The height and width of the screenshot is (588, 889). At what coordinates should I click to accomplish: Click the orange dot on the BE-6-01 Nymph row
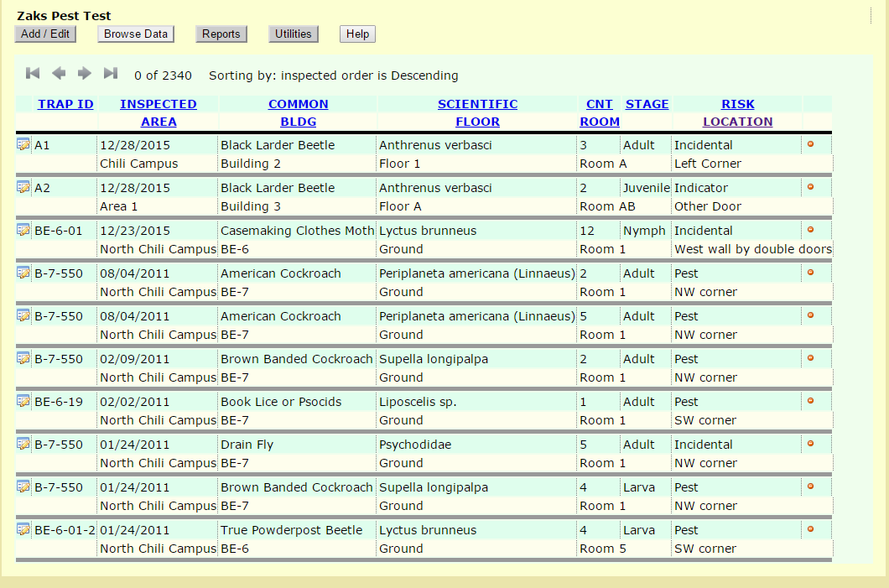[x=811, y=230]
